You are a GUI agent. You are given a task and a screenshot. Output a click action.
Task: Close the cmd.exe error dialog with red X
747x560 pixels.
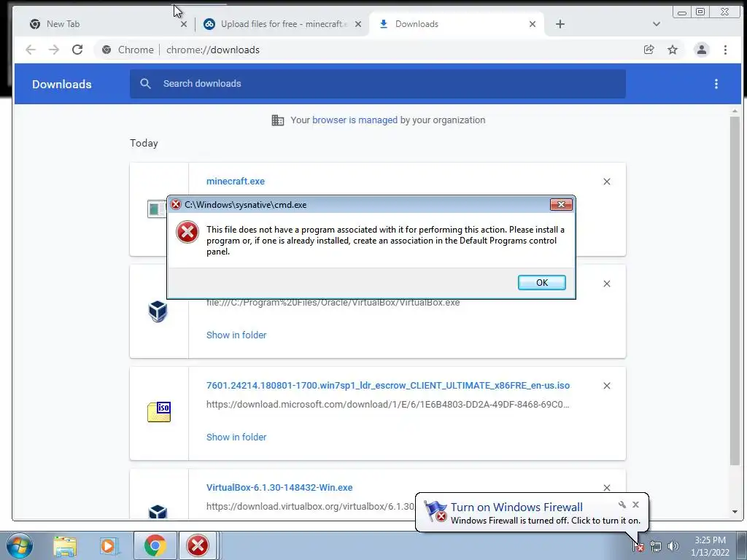click(561, 204)
